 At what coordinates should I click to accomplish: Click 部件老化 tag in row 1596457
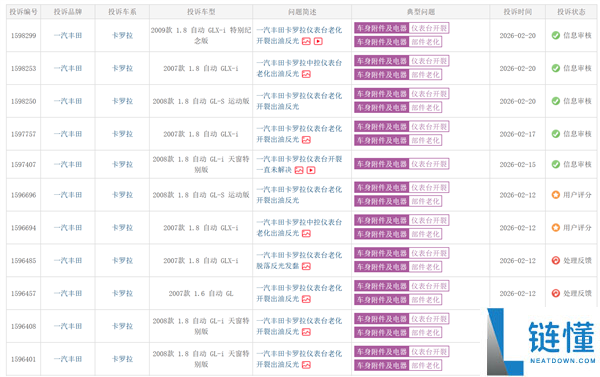pos(425,300)
